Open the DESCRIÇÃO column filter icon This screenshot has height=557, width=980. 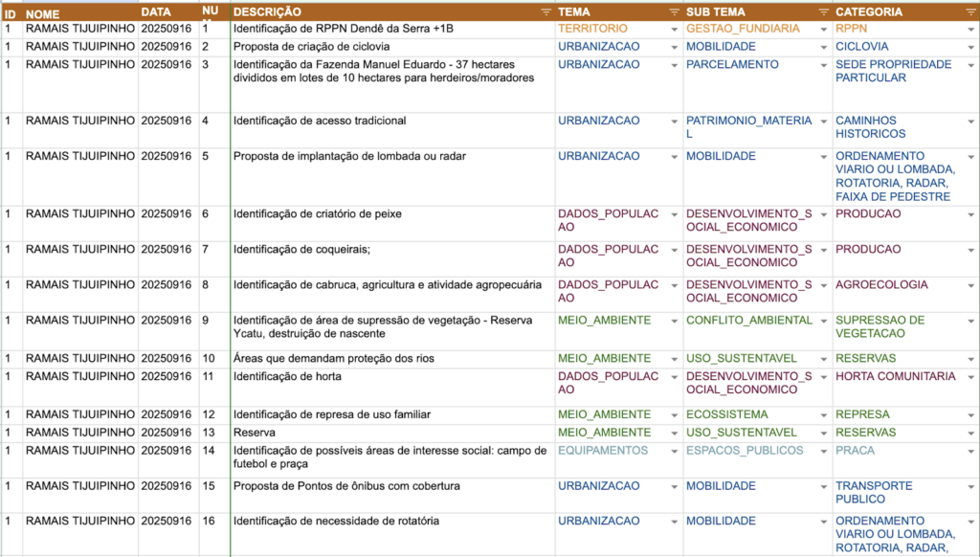click(546, 12)
